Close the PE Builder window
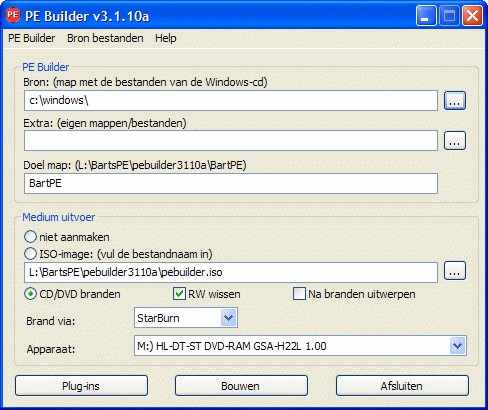 coord(472,16)
